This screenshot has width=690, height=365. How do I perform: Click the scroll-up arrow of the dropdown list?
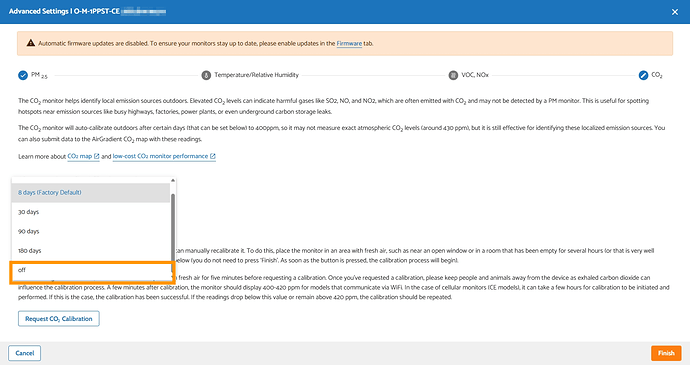pos(173,180)
